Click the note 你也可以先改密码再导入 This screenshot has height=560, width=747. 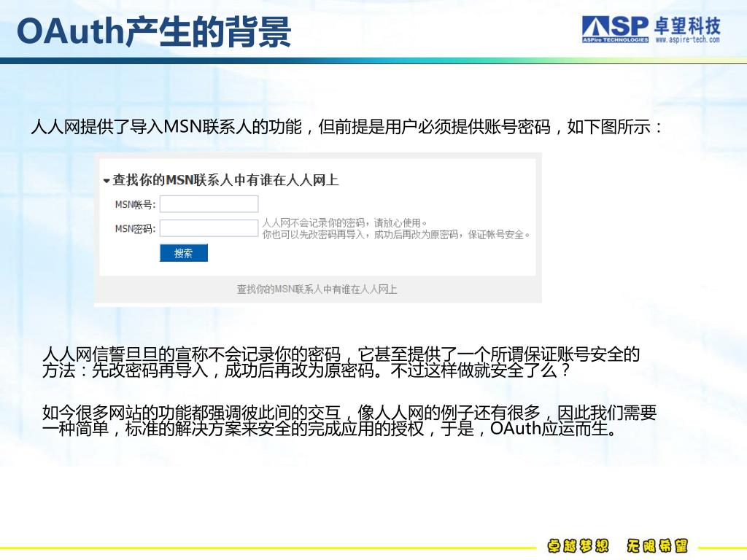click(x=396, y=234)
